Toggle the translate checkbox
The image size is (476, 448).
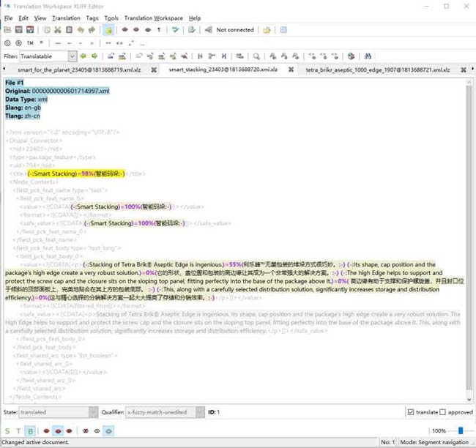(x=411, y=412)
